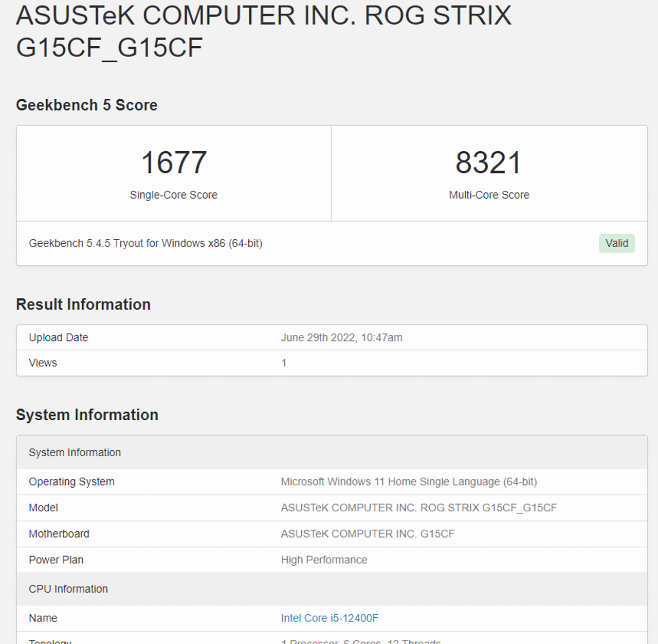The width and height of the screenshot is (658, 644).
Task: Select the Microsoft Windows 11 Home value
Action: click(x=409, y=481)
